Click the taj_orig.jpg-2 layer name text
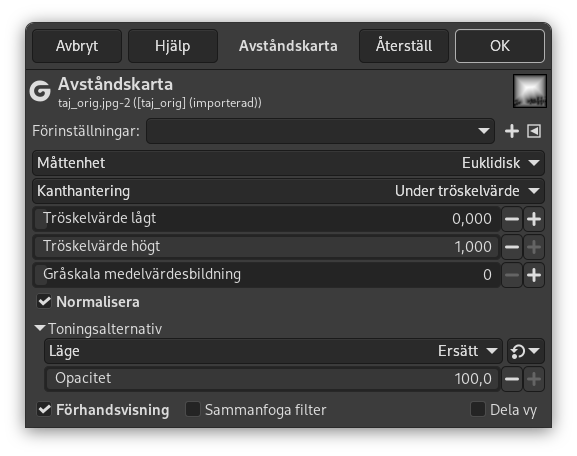This screenshot has width=577, height=456. point(160,103)
